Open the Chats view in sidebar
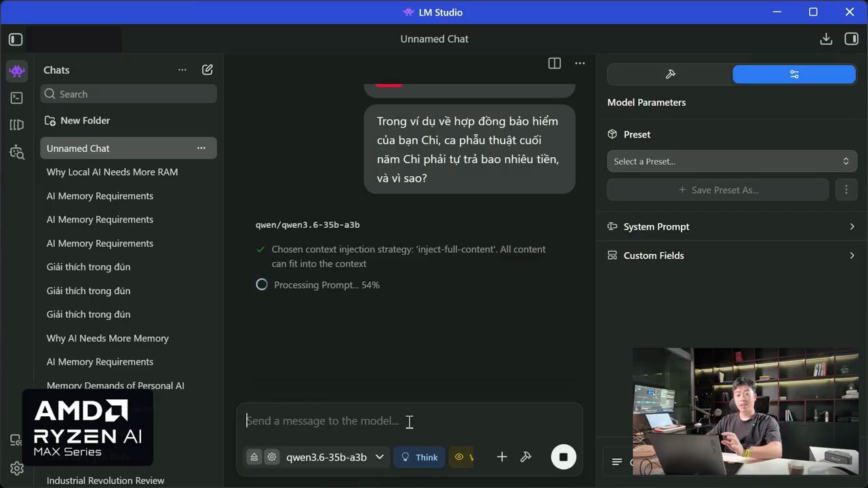The height and width of the screenshot is (488, 868). point(17,70)
